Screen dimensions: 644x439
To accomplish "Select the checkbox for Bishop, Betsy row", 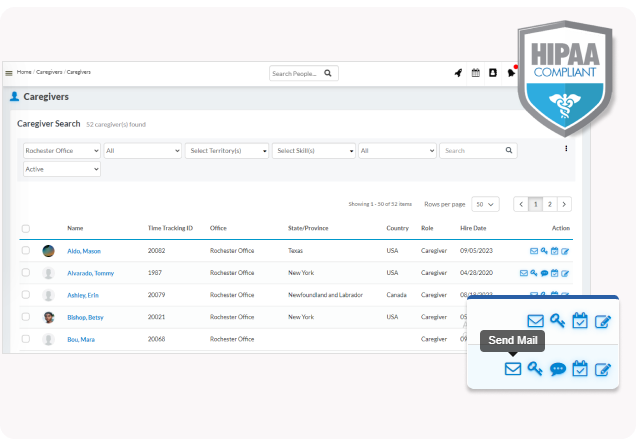I will click(26, 317).
